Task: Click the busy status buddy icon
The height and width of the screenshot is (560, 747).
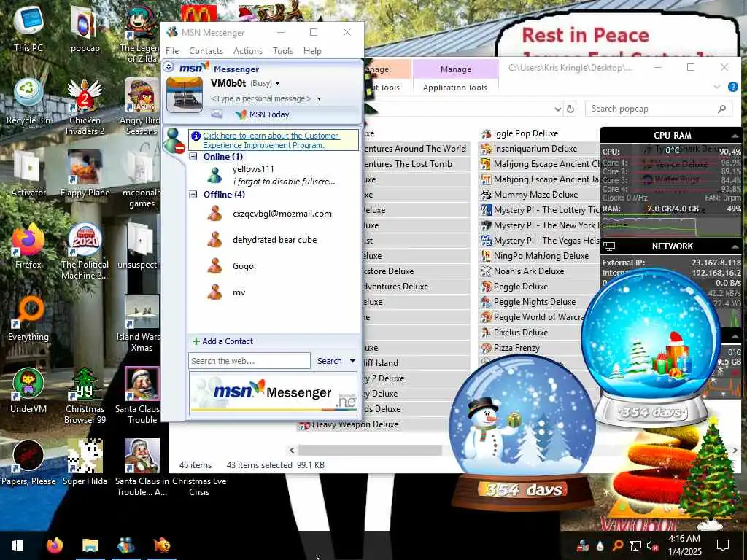Action: [173, 140]
